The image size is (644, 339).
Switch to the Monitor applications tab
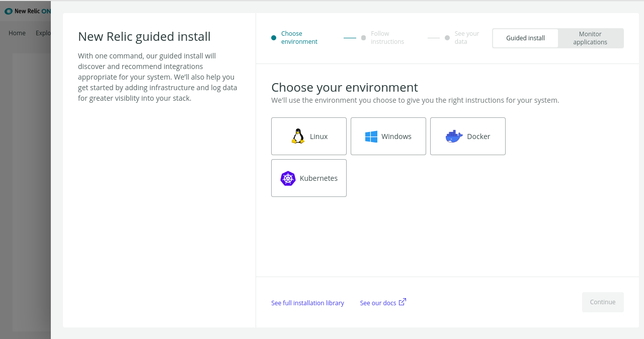click(x=590, y=38)
